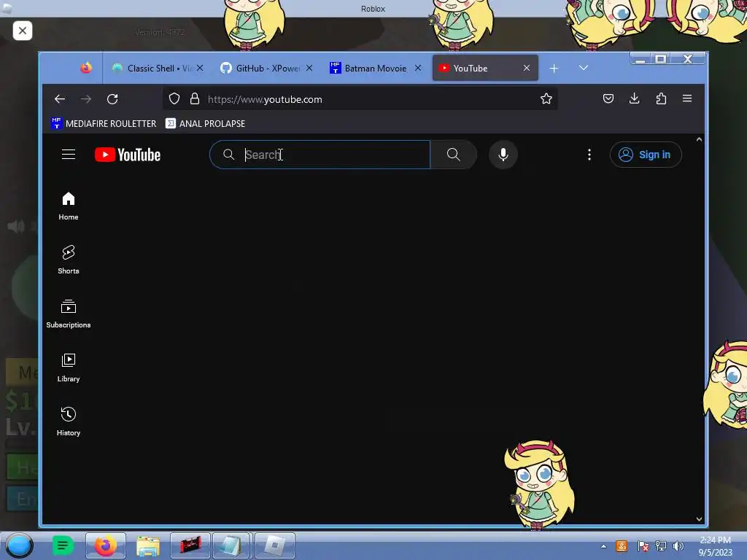Open File Explorer from taskbar
This screenshot has width=747, height=560.
pyautogui.click(x=148, y=545)
